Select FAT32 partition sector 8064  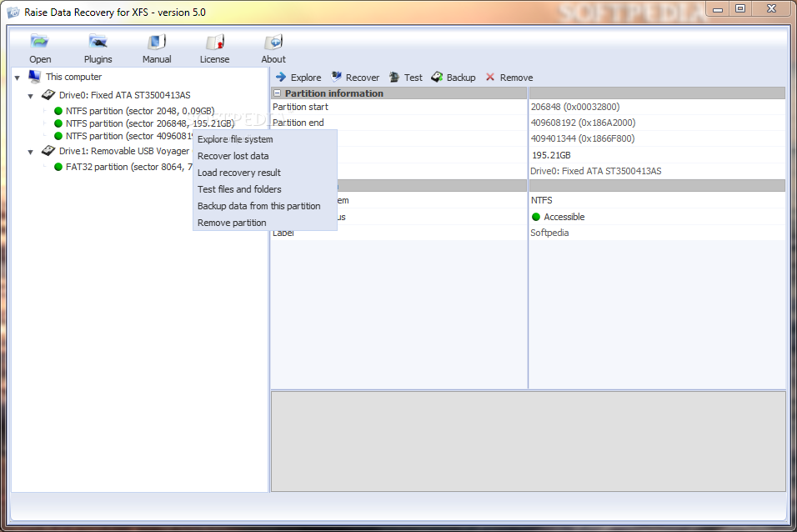pos(129,167)
